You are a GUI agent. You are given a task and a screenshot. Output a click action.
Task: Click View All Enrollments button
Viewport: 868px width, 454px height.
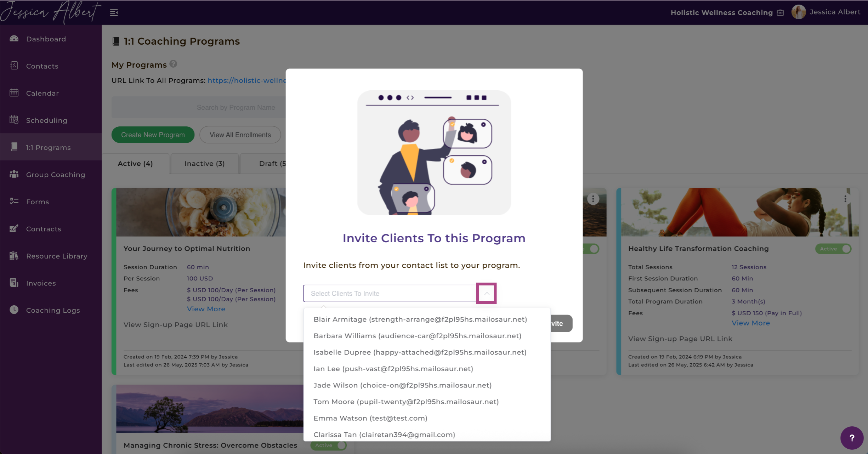click(240, 135)
